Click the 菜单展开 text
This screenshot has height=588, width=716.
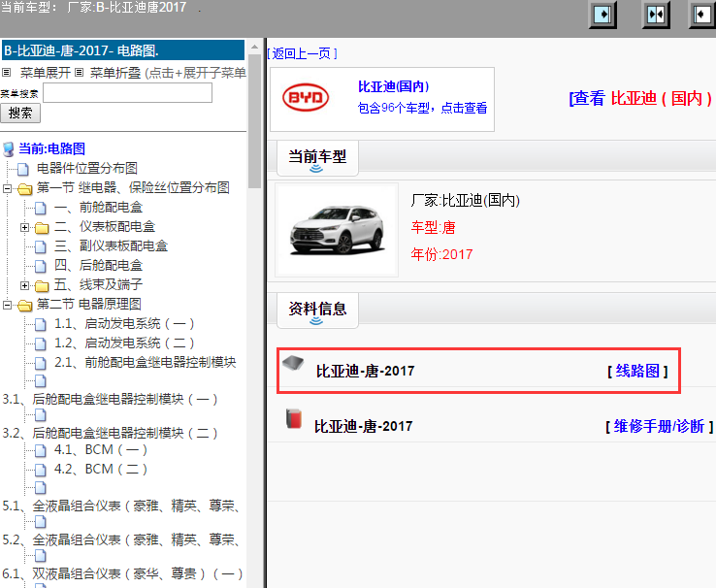pyautogui.click(x=46, y=73)
